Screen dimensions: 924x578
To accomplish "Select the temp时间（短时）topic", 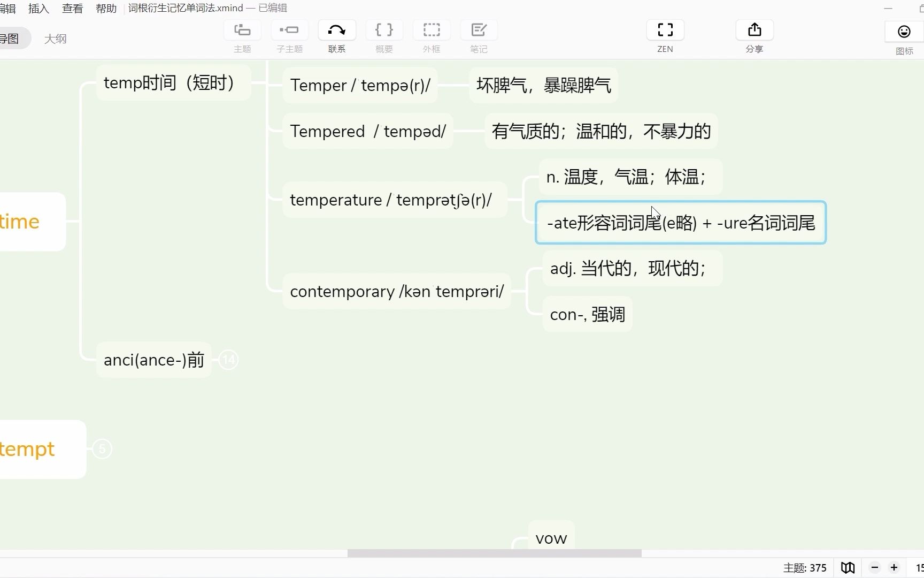I will pos(173,83).
